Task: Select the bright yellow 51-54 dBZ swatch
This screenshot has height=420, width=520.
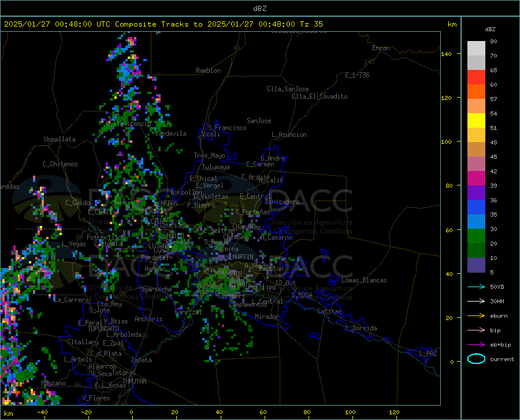Action: pos(476,121)
